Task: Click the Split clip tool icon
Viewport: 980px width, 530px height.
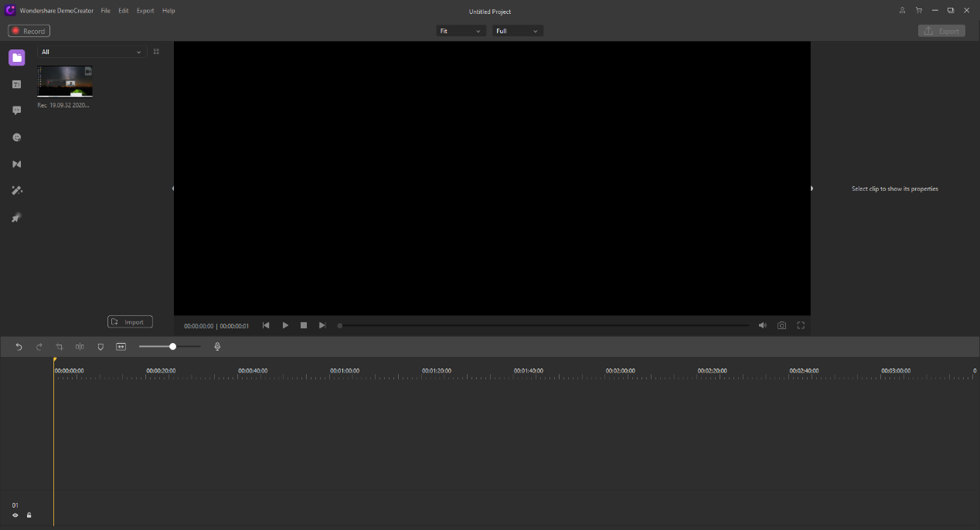Action: pyautogui.click(x=80, y=347)
